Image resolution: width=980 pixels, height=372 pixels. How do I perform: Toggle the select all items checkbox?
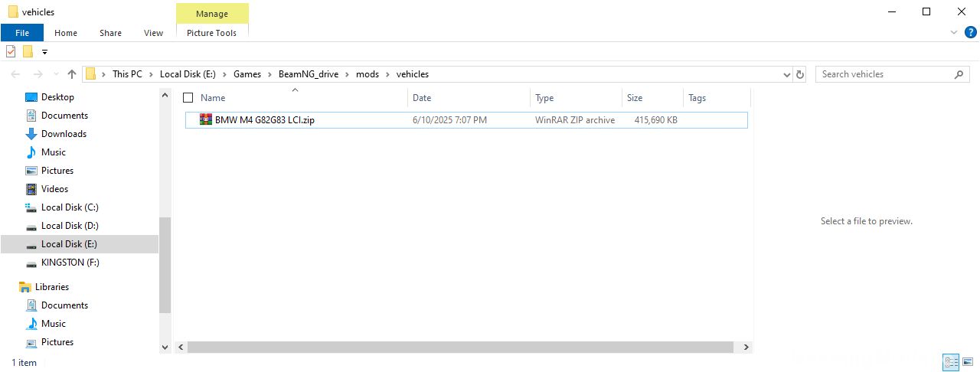click(x=188, y=98)
